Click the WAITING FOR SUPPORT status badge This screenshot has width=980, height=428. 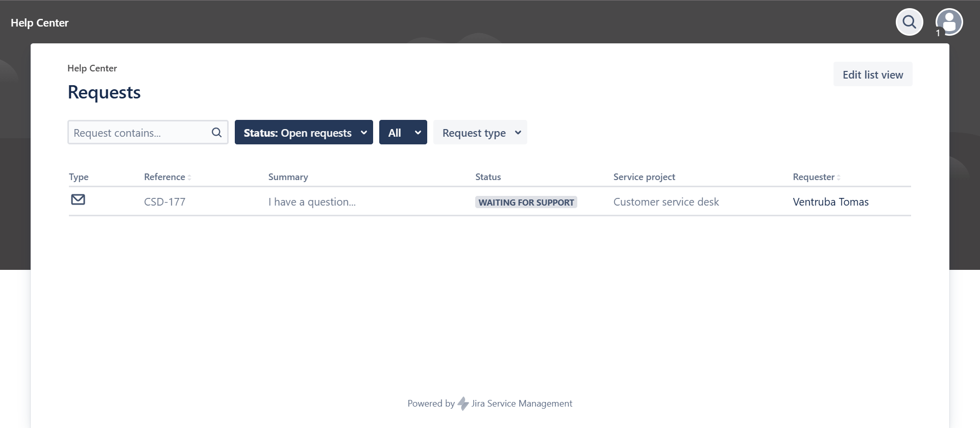coord(526,203)
